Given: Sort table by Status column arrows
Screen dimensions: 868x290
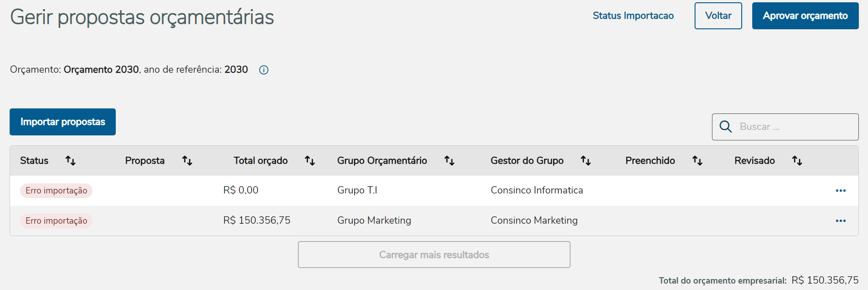Looking at the screenshot, I should (x=70, y=161).
